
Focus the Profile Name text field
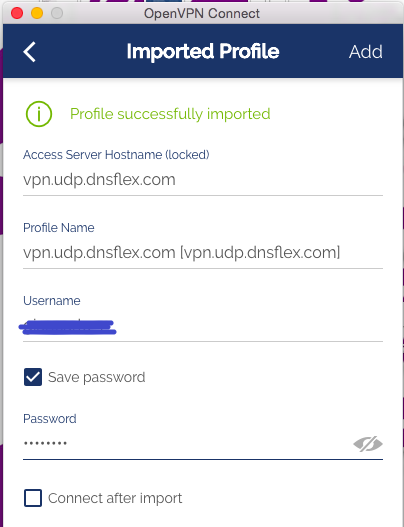click(203, 253)
